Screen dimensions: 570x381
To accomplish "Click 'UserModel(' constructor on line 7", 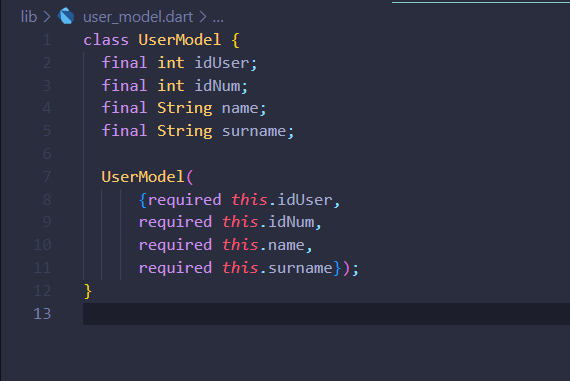I will click(147, 177).
